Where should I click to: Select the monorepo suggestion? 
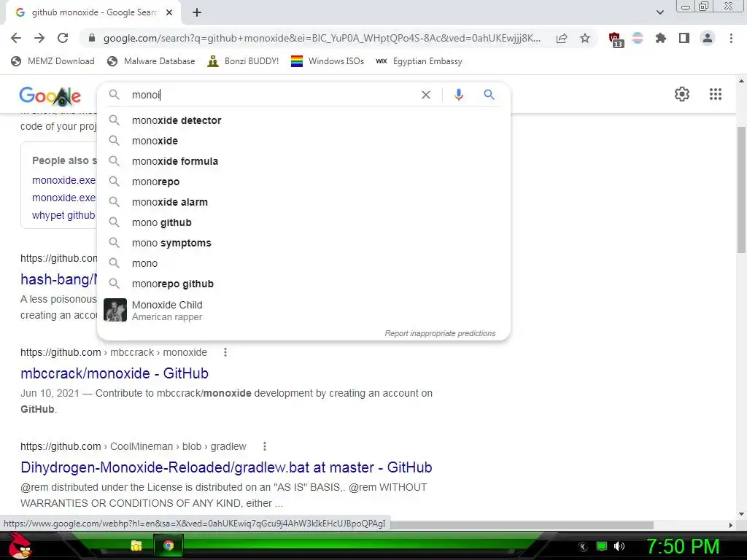(x=303, y=182)
